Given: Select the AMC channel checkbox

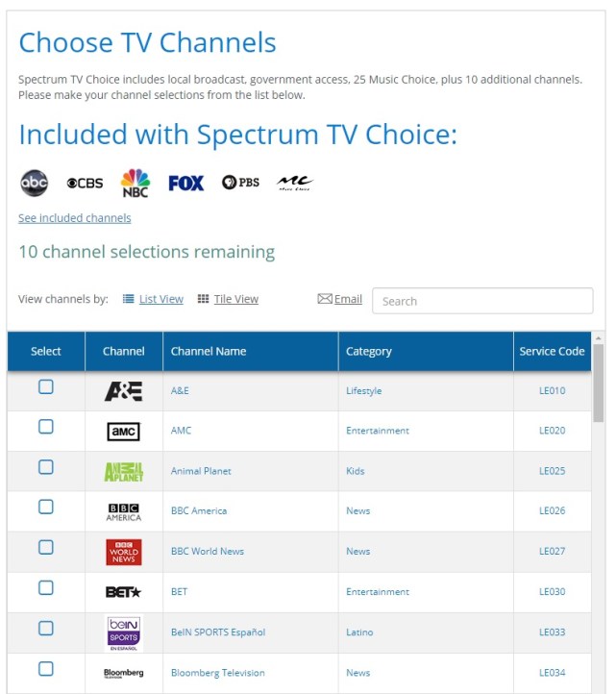Looking at the screenshot, I should 45,427.
